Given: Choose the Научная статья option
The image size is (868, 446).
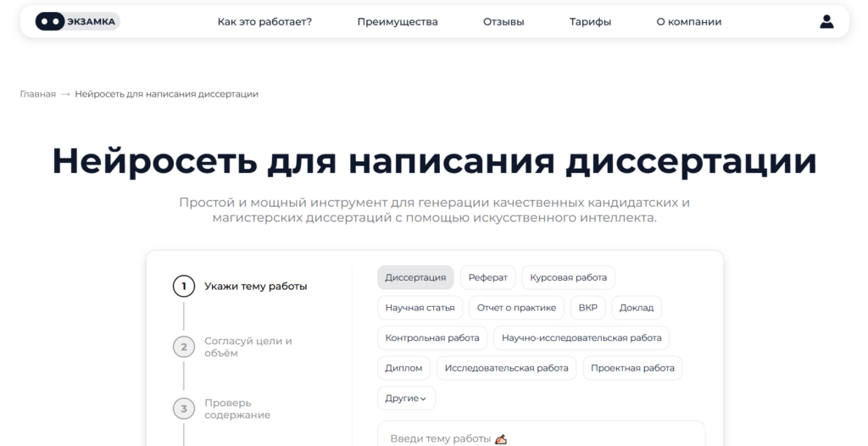Looking at the screenshot, I should click(x=420, y=308).
